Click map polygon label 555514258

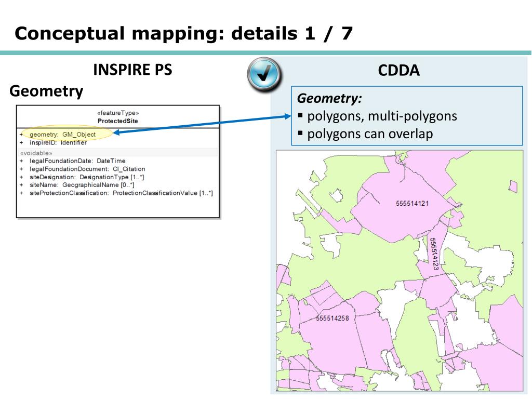click(332, 318)
